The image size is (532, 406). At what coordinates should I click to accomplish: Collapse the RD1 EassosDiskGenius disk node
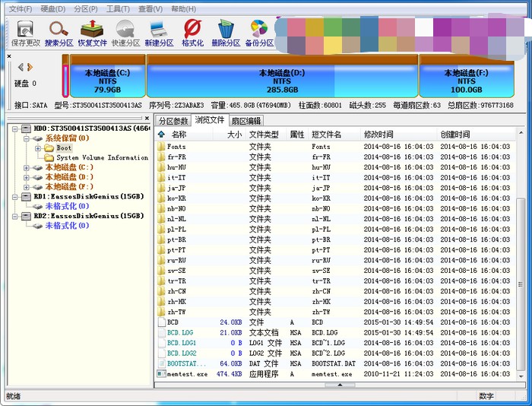click(15, 196)
